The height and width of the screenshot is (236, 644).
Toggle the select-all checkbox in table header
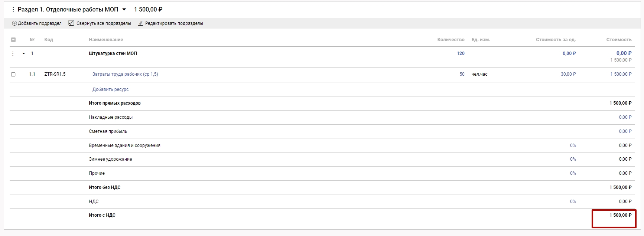coord(13,40)
